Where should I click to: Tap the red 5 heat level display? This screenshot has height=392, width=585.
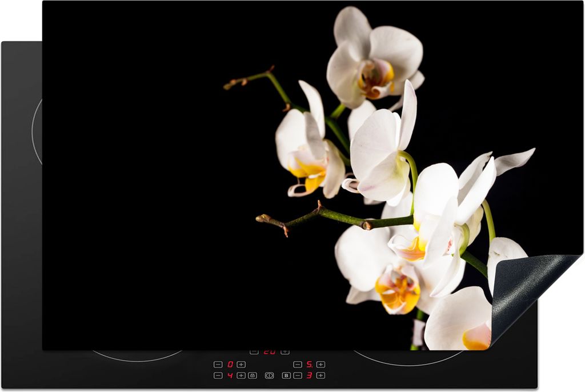point(309,365)
